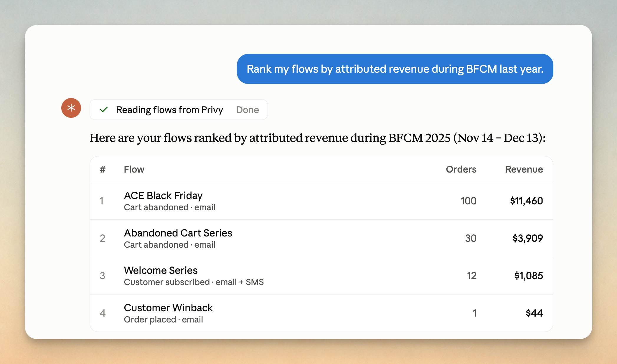The height and width of the screenshot is (364, 617).
Task: Click the order count 100
Action: (x=468, y=201)
